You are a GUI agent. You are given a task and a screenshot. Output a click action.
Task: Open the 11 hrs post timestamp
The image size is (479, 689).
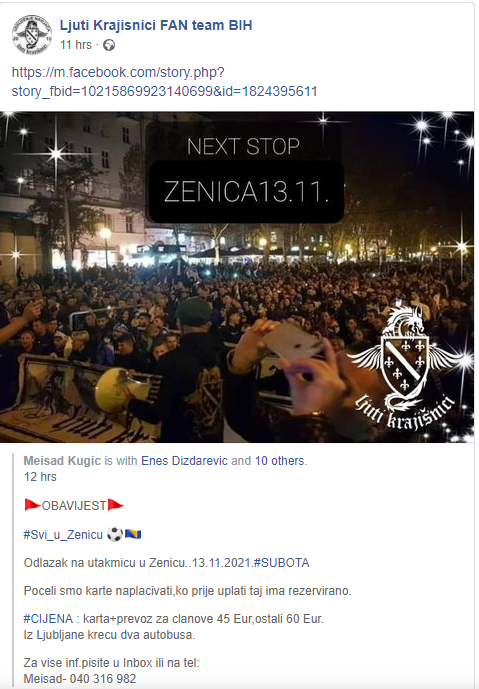(76, 45)
